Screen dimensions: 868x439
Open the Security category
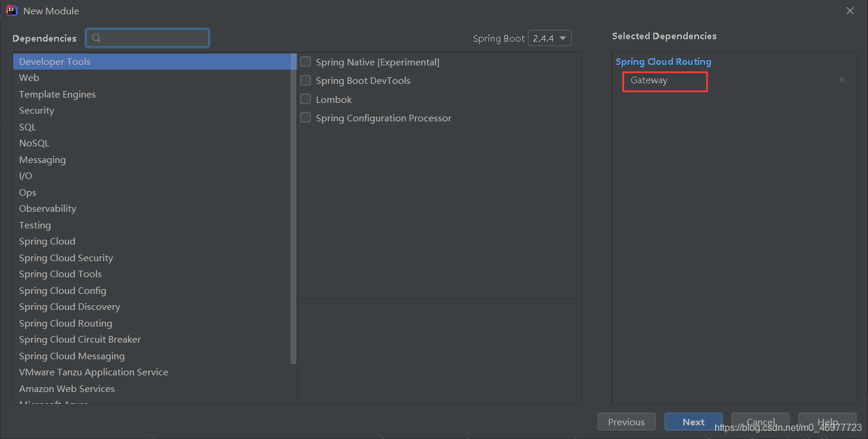click(152, 111)
